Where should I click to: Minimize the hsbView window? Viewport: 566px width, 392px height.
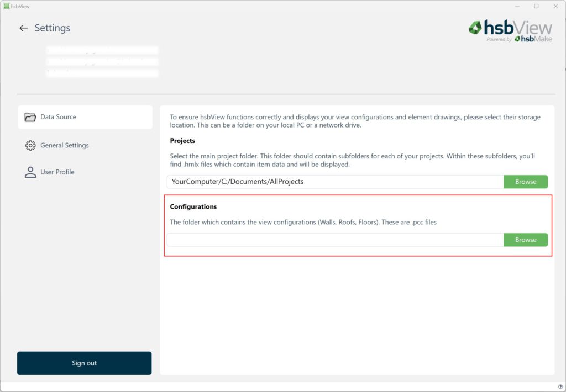517,6
